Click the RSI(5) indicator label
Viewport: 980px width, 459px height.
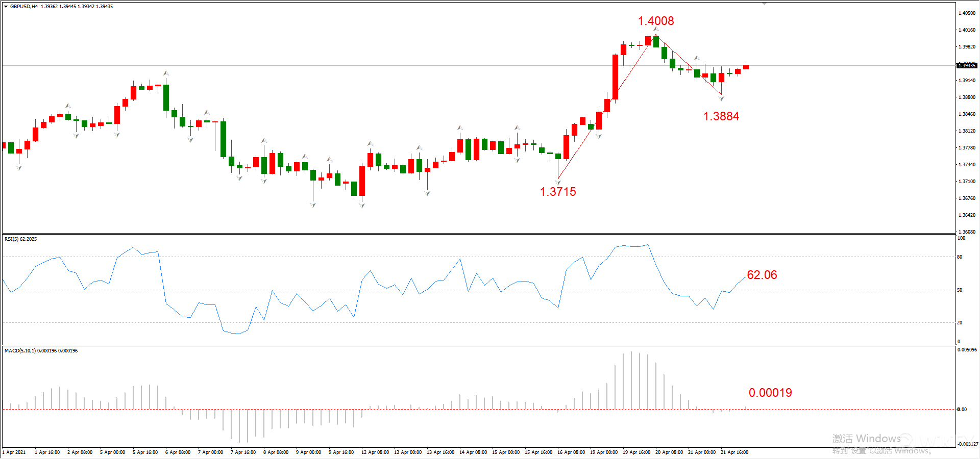click(20, 239)
